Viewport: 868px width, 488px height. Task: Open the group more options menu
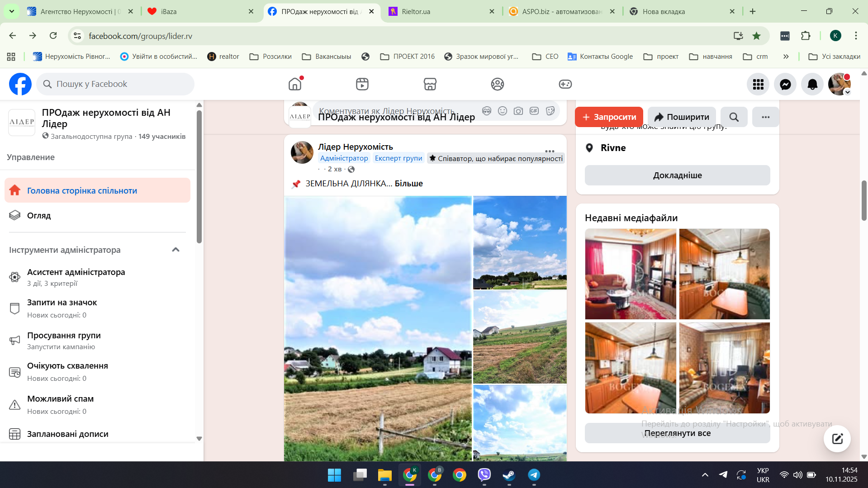[765, 117]
